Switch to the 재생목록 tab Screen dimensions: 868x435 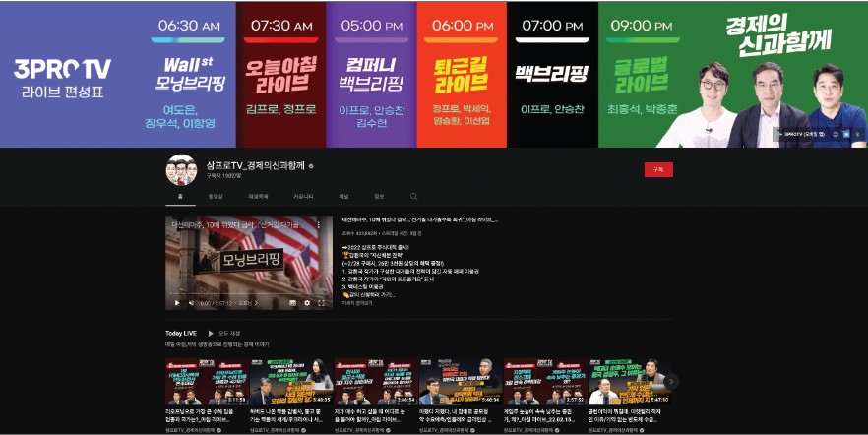click(258, 197)
